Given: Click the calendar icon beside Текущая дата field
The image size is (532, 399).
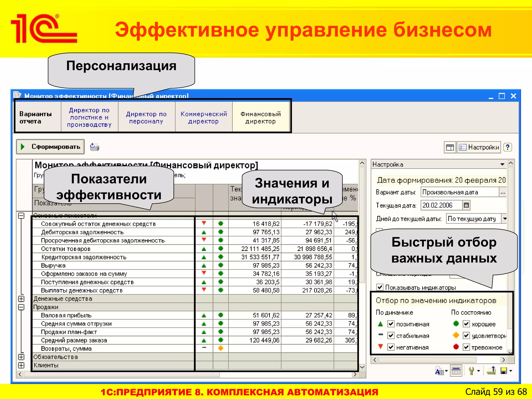Looking at the screenshot, I should point(466,205).
